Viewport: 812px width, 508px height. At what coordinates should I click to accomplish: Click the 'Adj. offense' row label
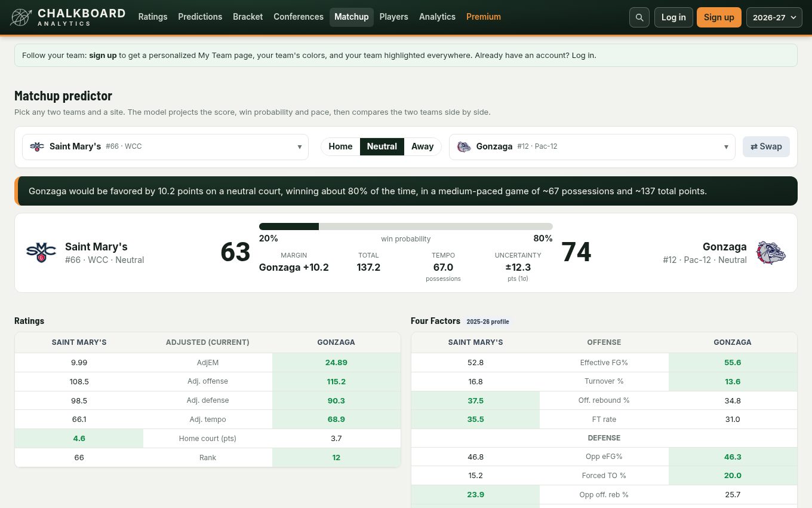click(x=208, y=381)
